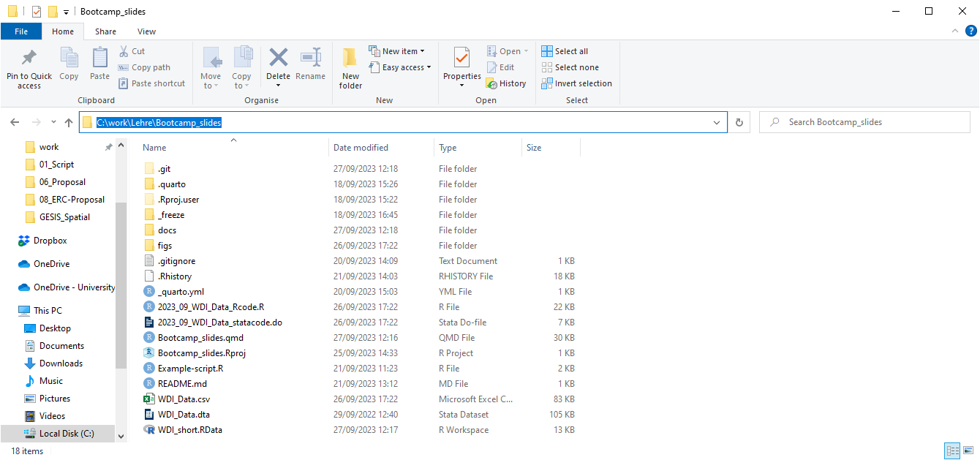Image resolution: width=980 pixels, height=460 pixels.
Task: Open the Easy access dropdown
Action: click(429, 67)
